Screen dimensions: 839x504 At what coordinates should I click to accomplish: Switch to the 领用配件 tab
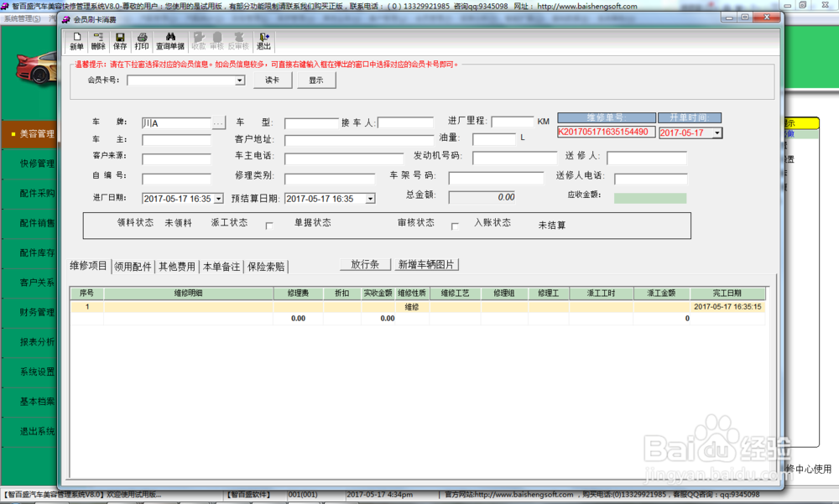(133, 267)
